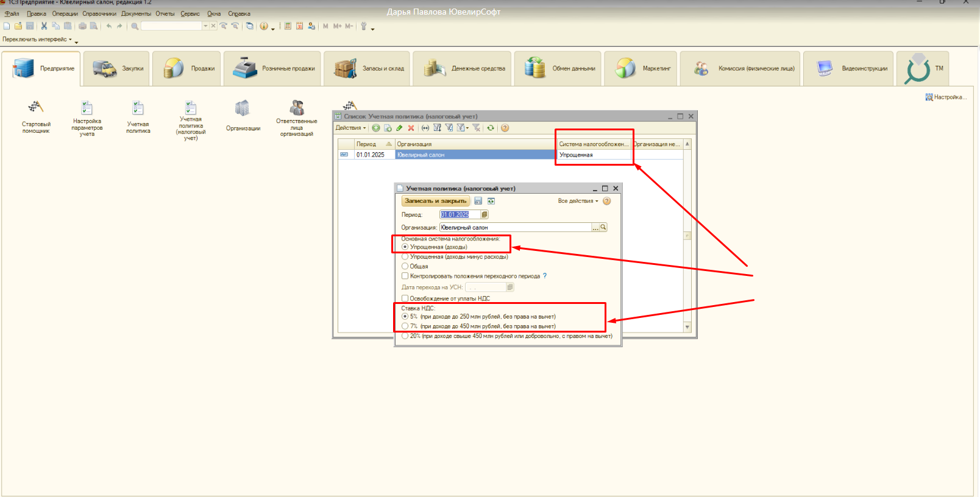Click Записать и закрыть button

click(x=436, y=201)
